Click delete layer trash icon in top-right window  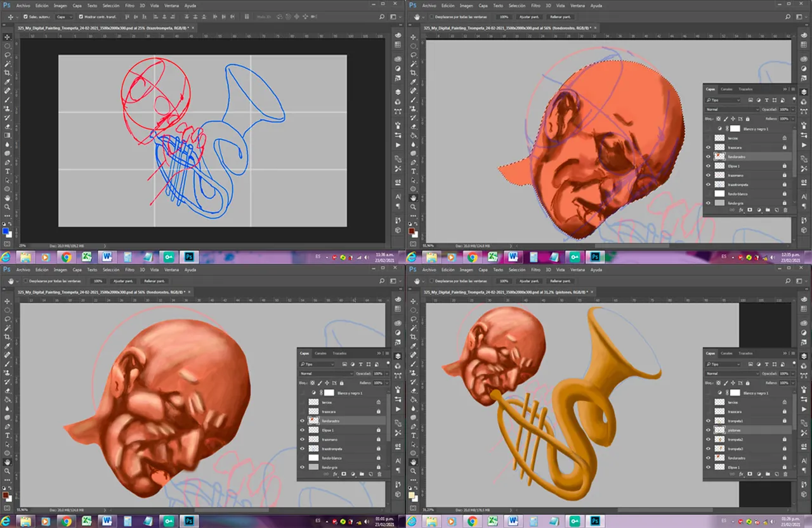click(785, 210)
